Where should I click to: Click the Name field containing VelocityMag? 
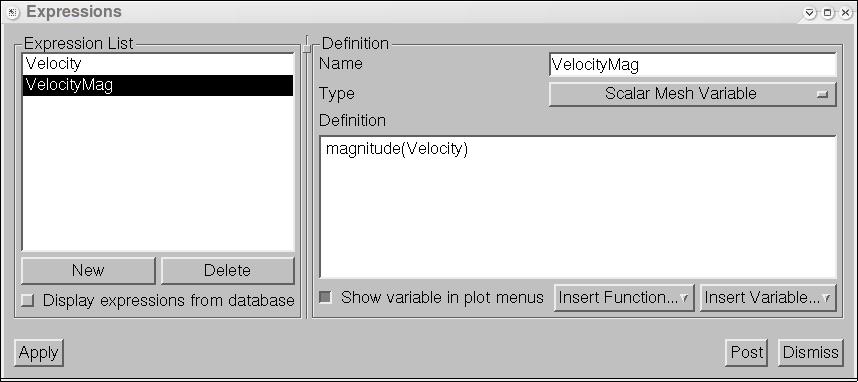pyautogui.click(x=692, y=65)
